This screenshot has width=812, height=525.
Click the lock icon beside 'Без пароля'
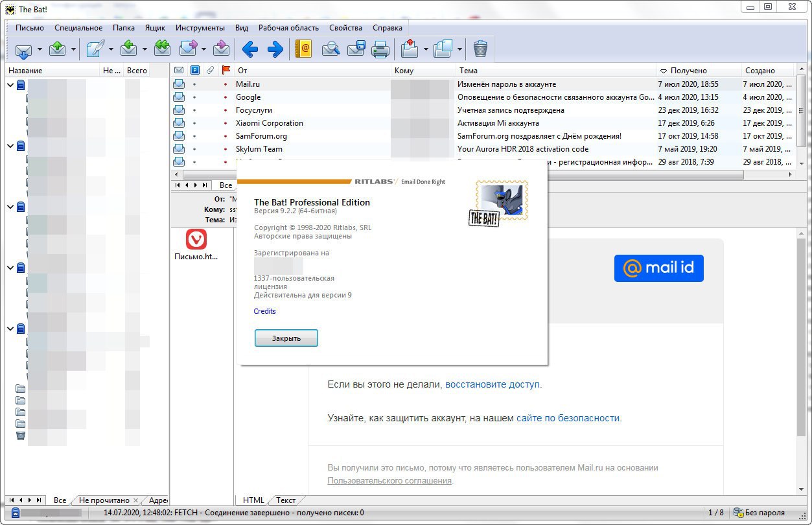click(x=738, y=513)
